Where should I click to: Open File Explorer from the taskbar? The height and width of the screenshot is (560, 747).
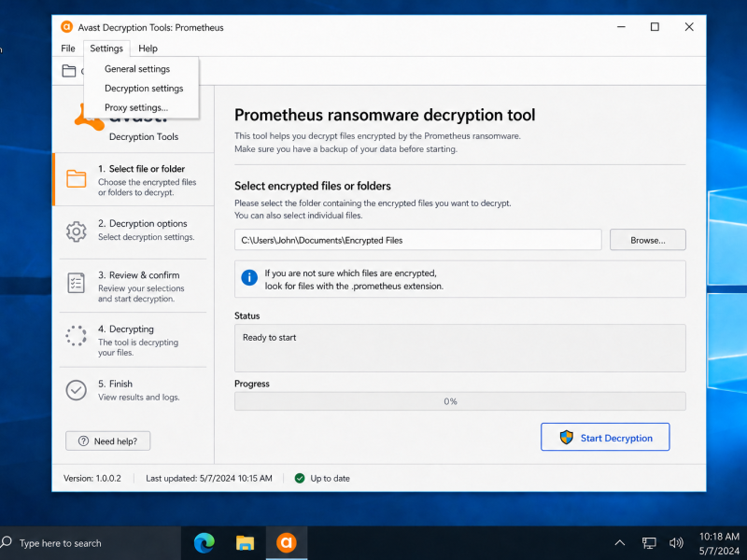[245, 543]
